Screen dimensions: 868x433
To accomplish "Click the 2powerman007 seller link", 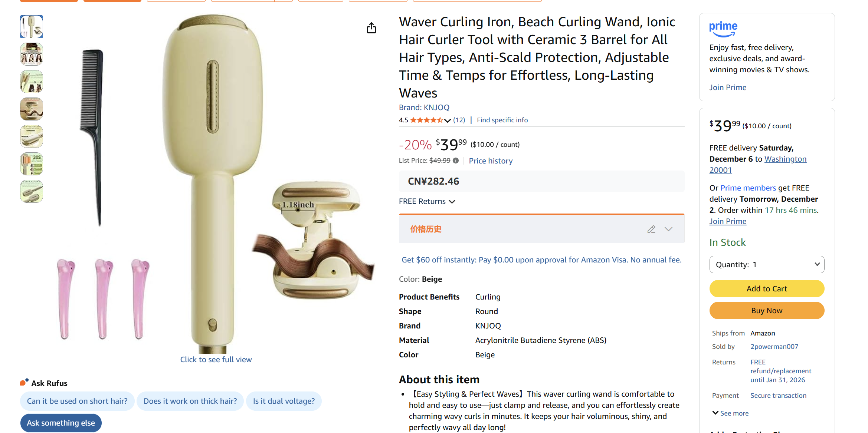I will 774,347.
